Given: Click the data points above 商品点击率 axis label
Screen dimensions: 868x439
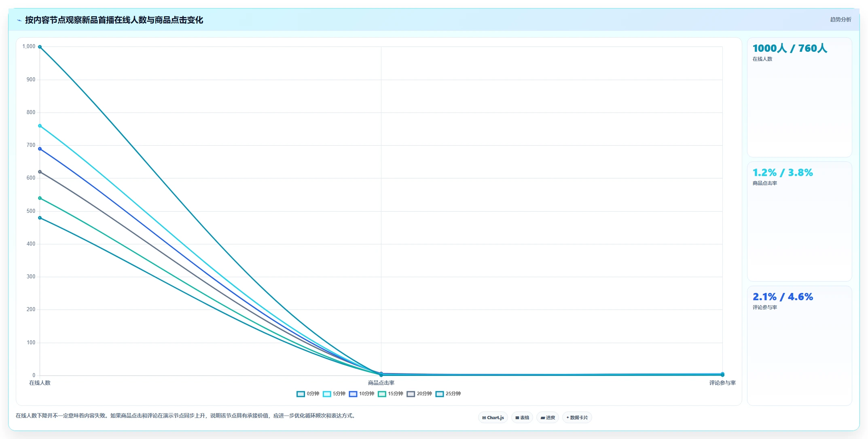Looking at the screenshot, I should [x=381, y=374].
